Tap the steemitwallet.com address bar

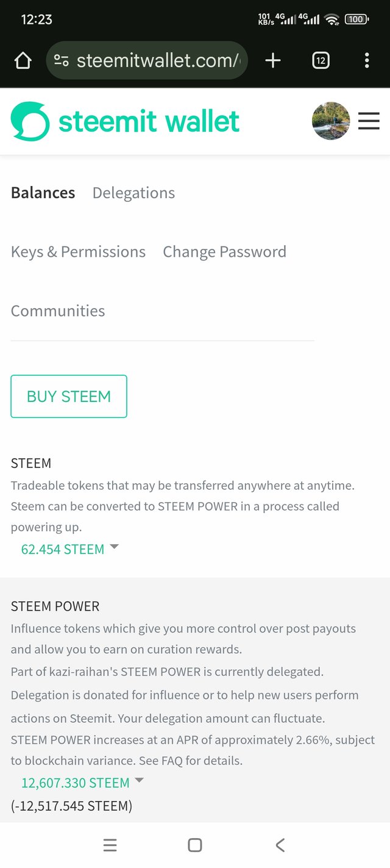coord(157,60)
